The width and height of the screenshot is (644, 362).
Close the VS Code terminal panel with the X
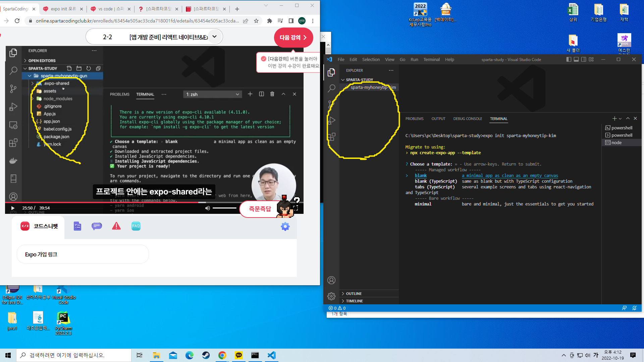click(x=635, y=118)
